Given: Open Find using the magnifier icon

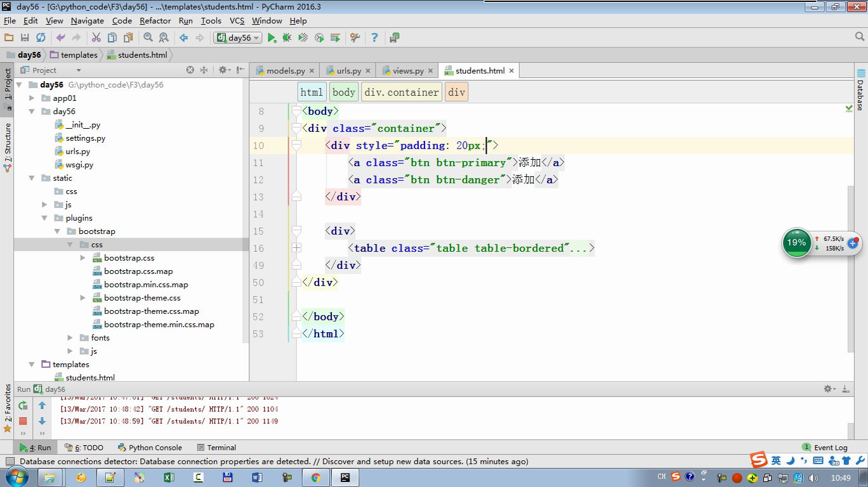Looking at the screenshot, I should point(148,38).
